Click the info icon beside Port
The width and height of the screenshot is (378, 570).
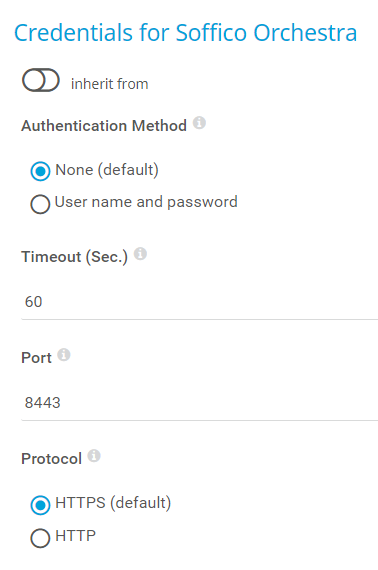pyautogui.click(x=64, y=354)
